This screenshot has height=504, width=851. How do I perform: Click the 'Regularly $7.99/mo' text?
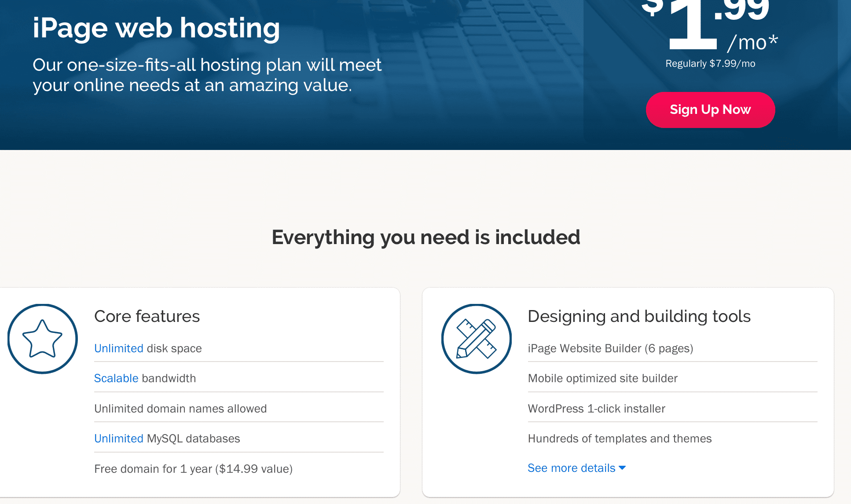(710, 64)
